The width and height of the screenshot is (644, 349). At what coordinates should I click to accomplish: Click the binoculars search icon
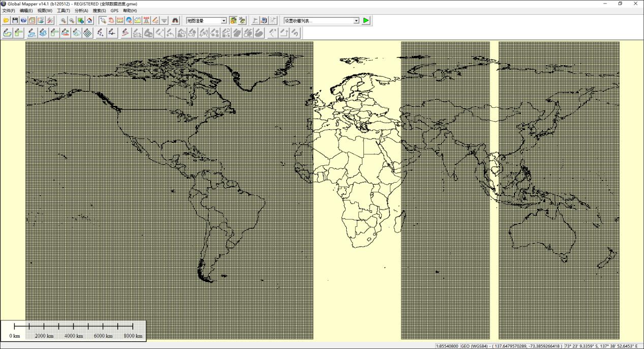(175, 20)
